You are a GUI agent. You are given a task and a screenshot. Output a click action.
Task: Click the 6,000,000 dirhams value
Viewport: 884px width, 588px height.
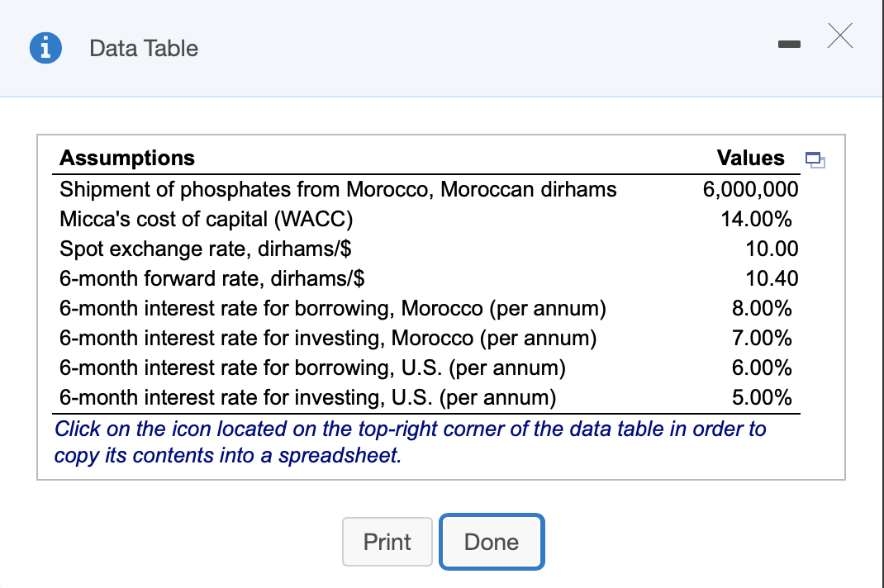point(750,189)
